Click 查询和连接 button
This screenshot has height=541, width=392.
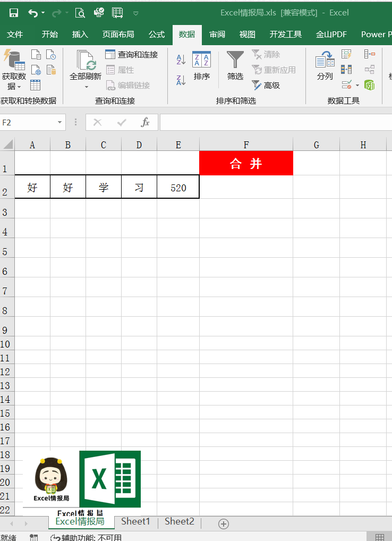[x=132, y=54]
